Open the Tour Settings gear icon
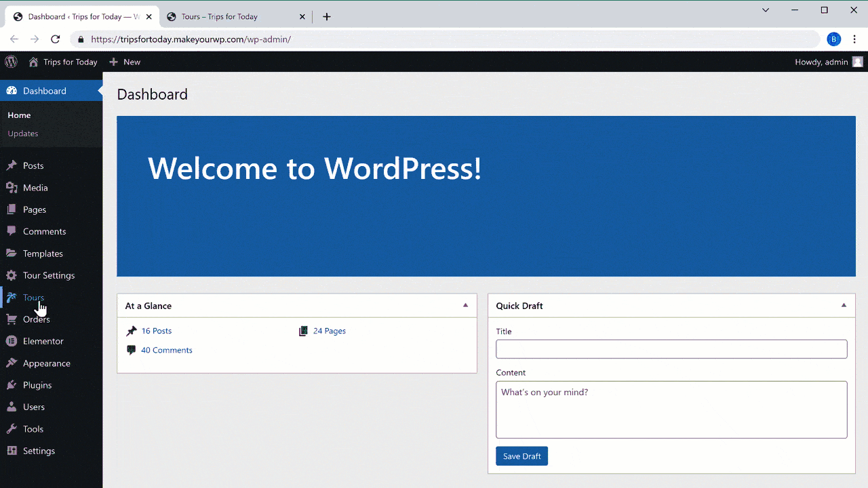The height and width of the screenshot is (488, 868). pos(11,275)
